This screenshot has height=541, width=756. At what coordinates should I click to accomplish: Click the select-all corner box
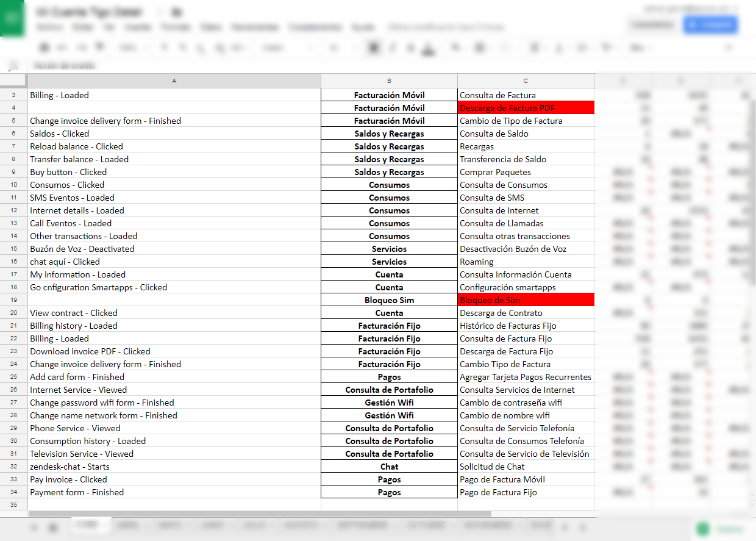click(13, 81)
